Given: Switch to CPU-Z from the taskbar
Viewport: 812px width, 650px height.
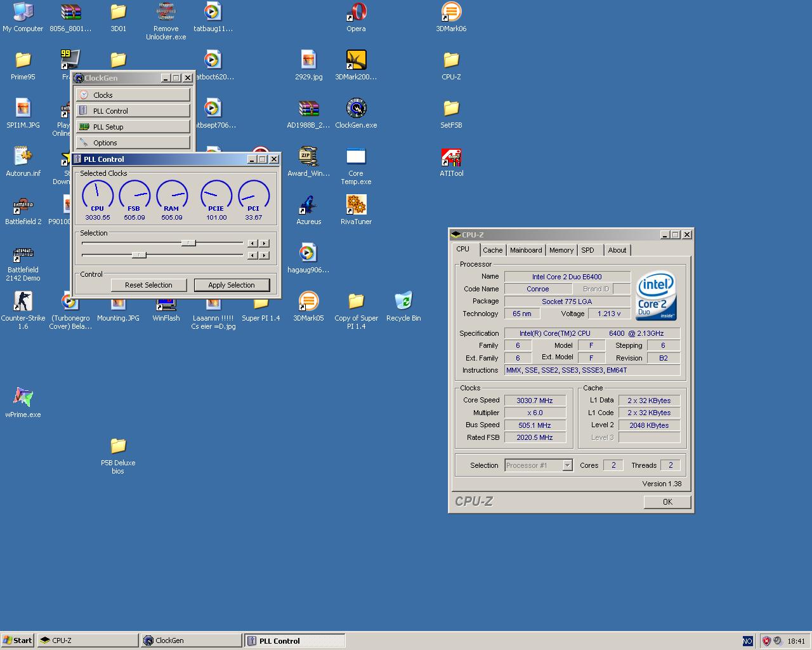Looking at the screenshot, I should coord(88,640).
